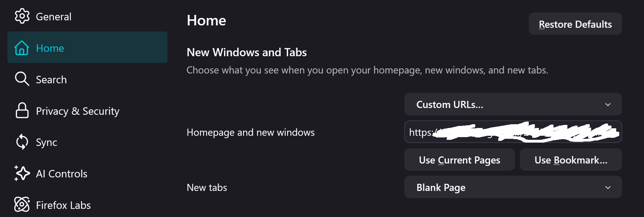This screenshot has width=644, height=217.
Task: Click the Sync arrows icon
Action: tap(22, 142)
